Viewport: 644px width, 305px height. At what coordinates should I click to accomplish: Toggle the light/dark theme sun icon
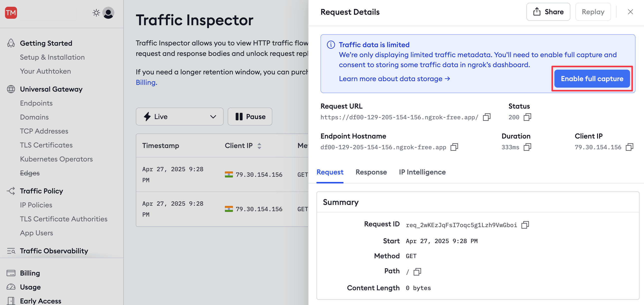click(x=96, y=12)
